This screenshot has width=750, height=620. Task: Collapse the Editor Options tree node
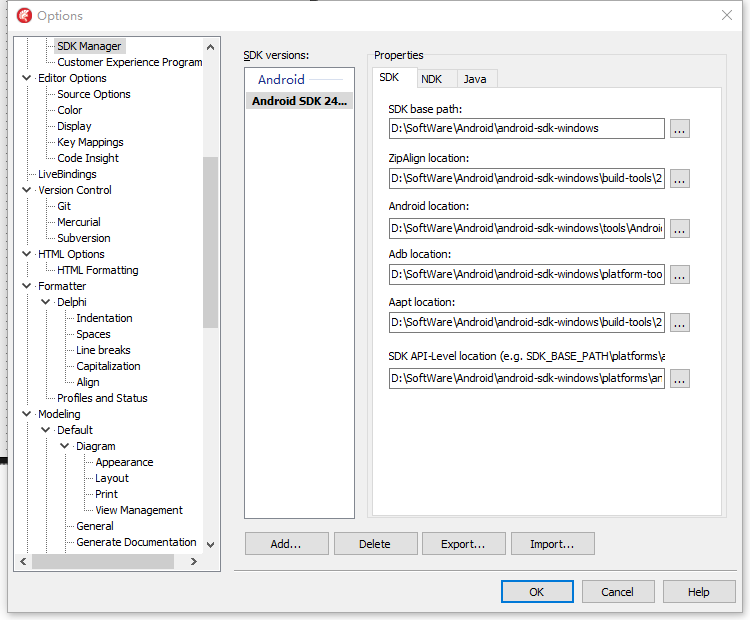(x=26, y=78)
